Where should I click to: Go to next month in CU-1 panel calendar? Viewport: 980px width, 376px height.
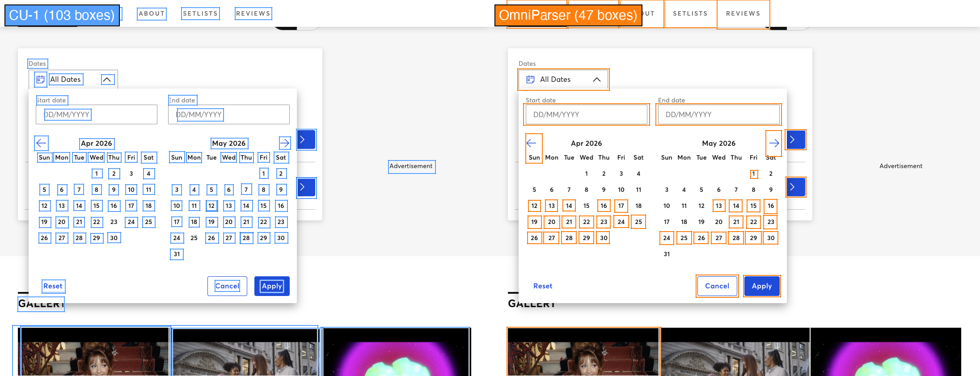[284, 143]
